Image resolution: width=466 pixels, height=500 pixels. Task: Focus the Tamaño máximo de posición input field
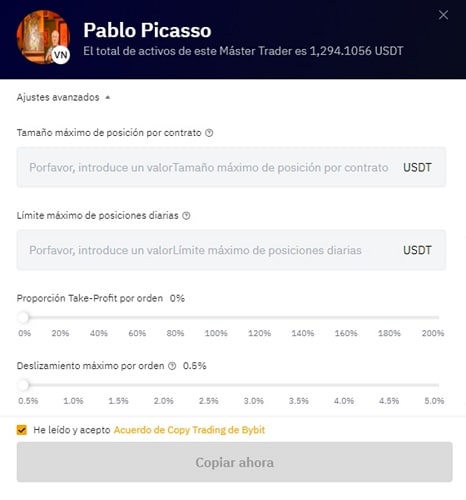(231, 167)
